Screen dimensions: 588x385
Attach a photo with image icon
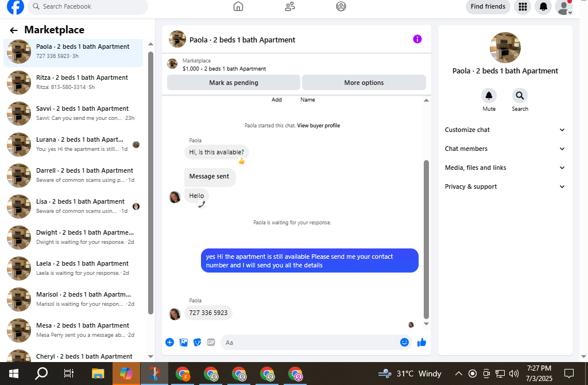coord(183,343)
